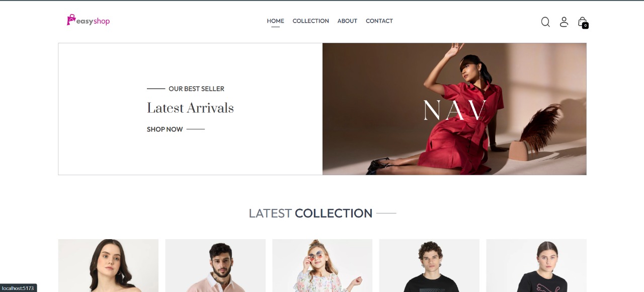Image resolution: width=644 pixels, height=292 pixels.
Task: Click the LATEST COLLECTION heading
Action: (310, 213)
